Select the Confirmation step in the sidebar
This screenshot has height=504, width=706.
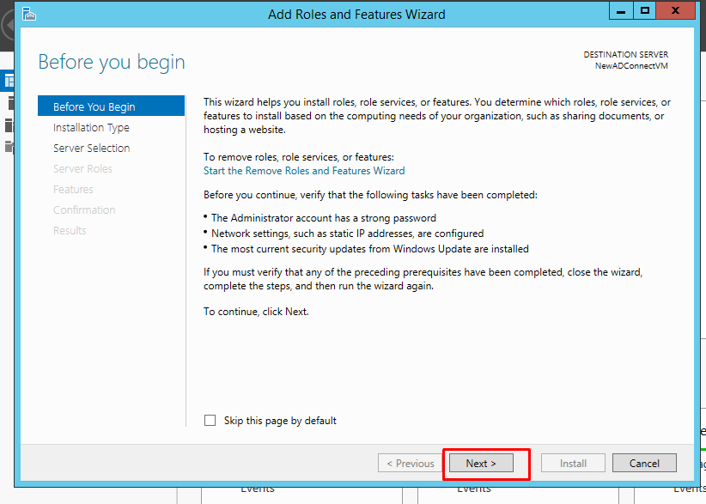click(84, 210)
